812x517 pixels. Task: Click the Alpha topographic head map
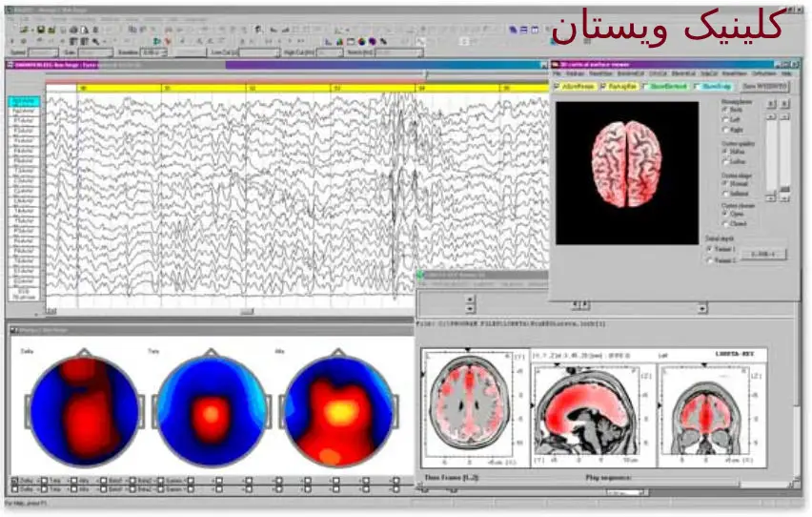338,411
